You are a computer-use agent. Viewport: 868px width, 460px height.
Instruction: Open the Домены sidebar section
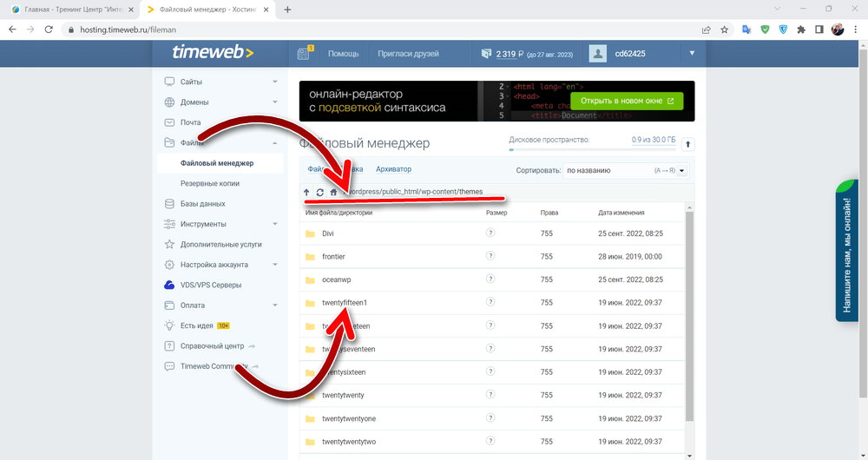[x=194, y=102]
